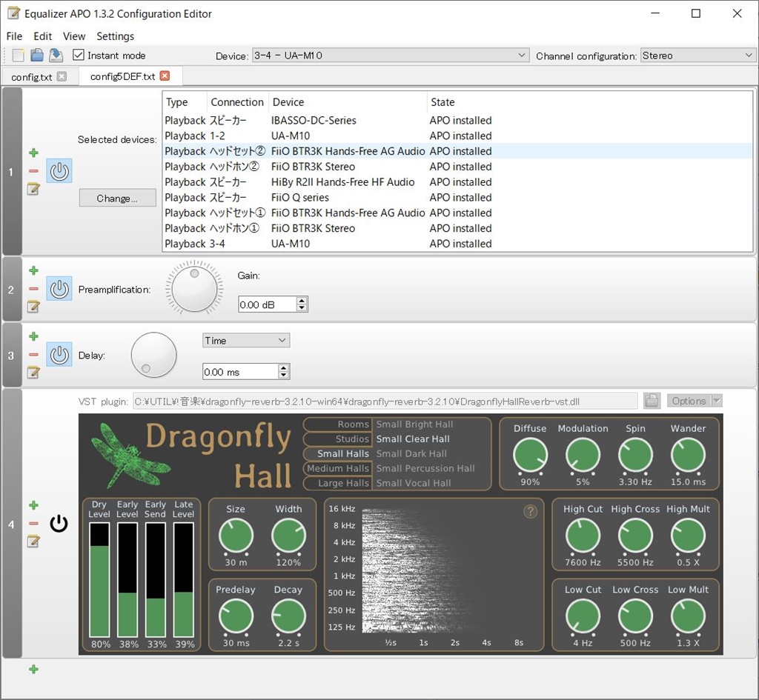The height and width of the screenshot is (700, 759).
Task: Switch to the config5DEF.txt tab
Action: 122,76
